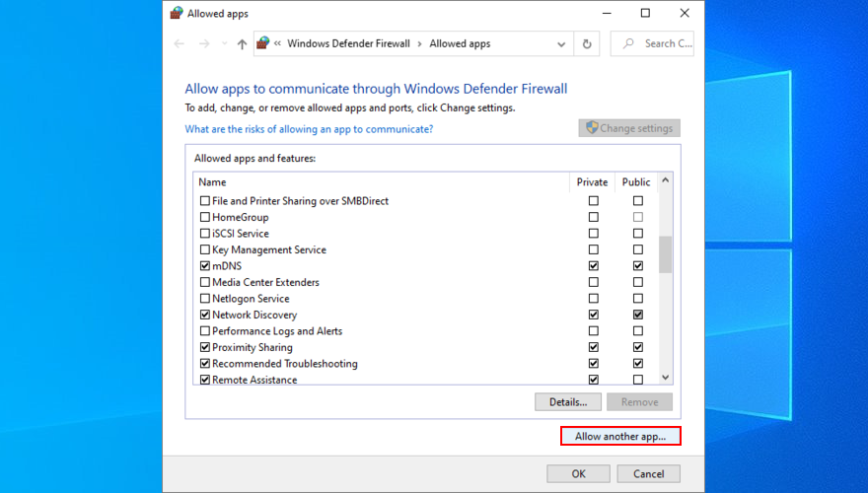Click shield icon on Change settings

click(592, 128)
